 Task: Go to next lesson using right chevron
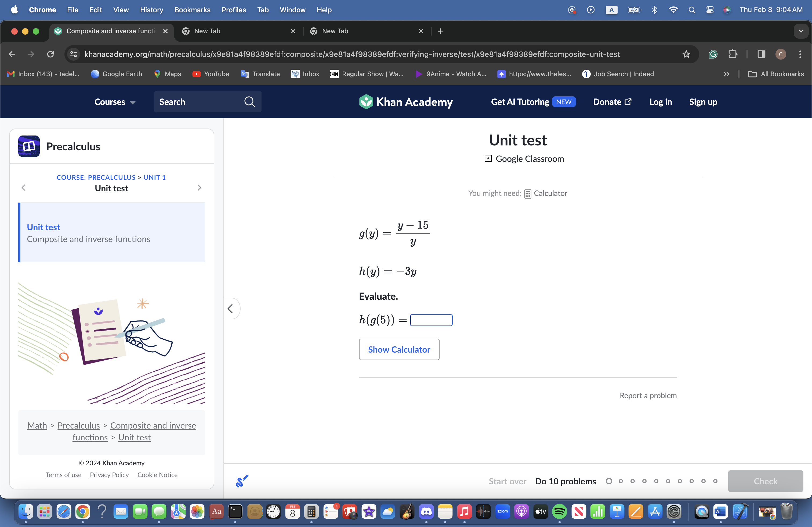tap(200, 188)
